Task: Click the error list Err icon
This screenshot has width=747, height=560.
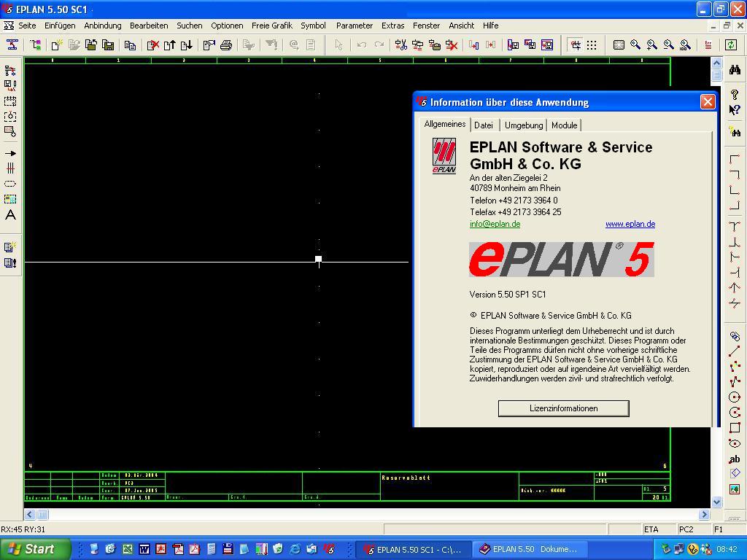Action: click(708, 45)
